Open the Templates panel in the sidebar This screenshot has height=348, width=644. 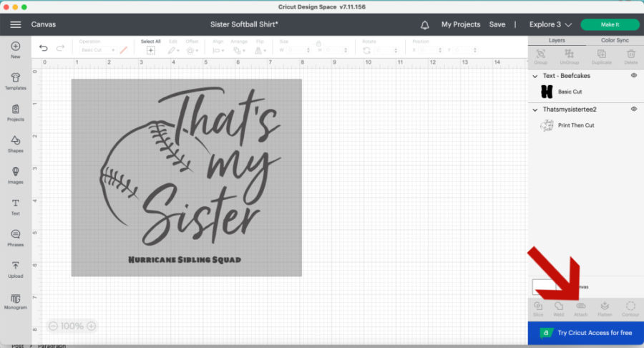[15, 81]
